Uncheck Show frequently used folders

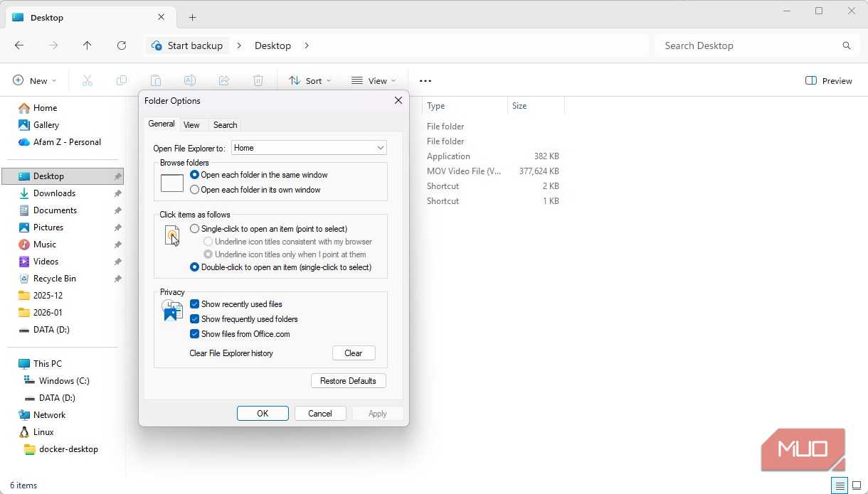coord(194,319)
